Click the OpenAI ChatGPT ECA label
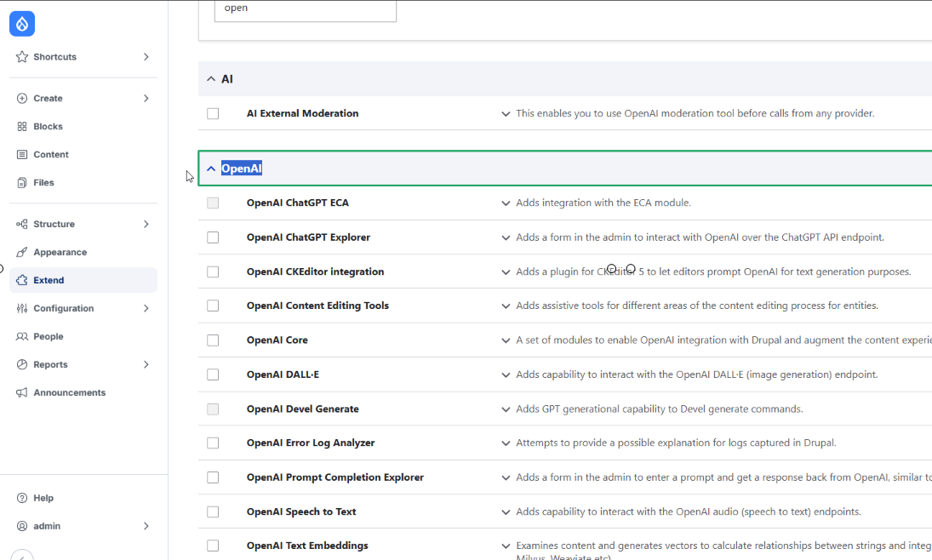 [298, 203]
